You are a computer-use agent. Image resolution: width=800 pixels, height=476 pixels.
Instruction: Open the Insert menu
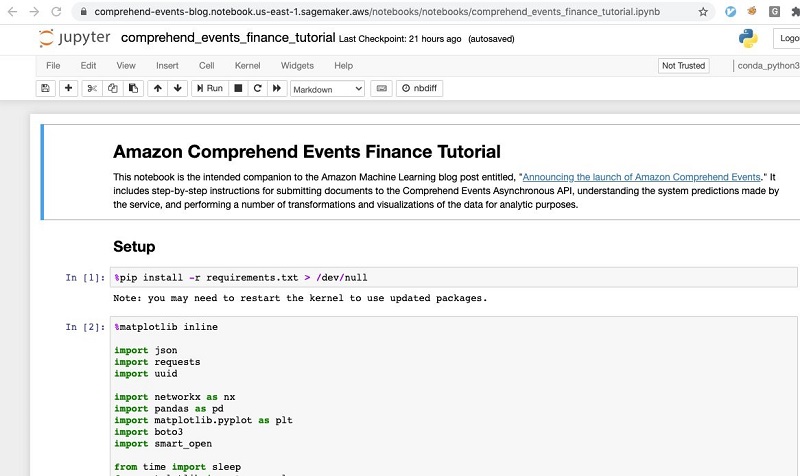pyautogui.click(x=167, y=65)
